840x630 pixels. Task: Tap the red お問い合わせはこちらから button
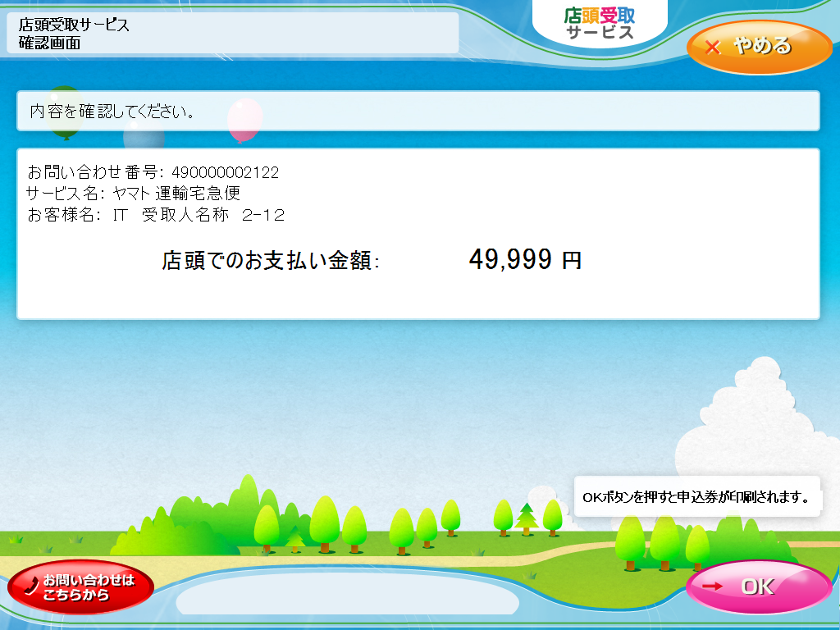coord(80,587)
